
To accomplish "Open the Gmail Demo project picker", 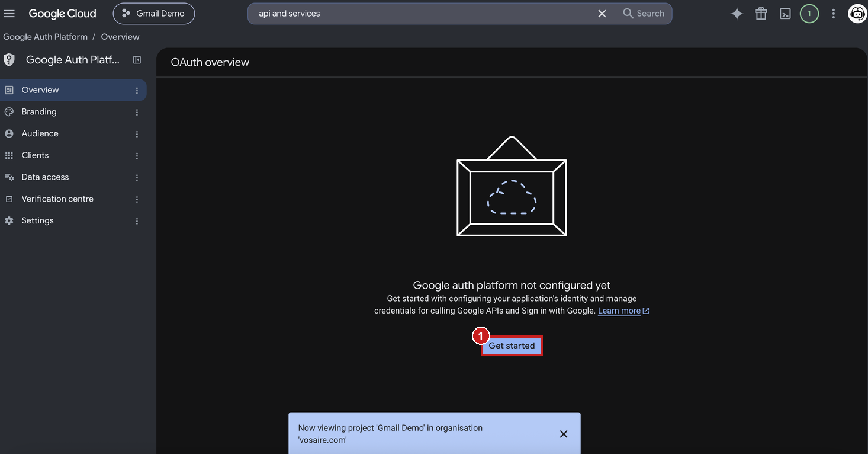I will pyautogui.click(x=154, y=14).
